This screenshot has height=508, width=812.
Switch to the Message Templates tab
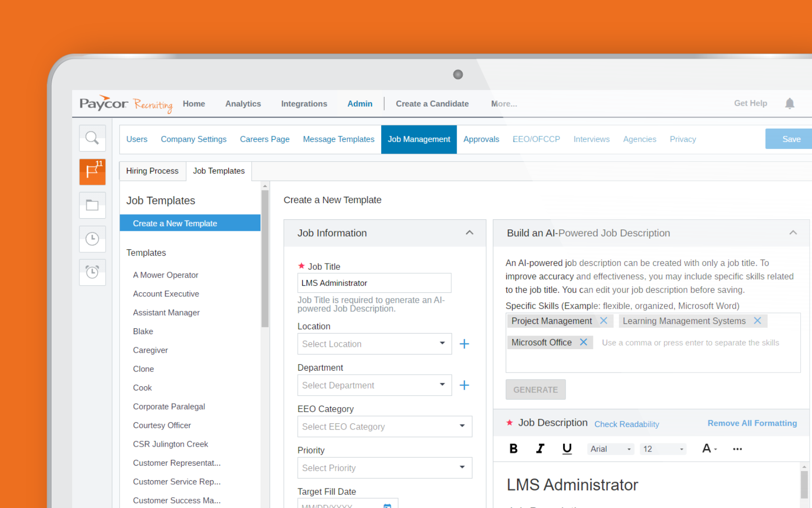pyautogui.click(x=339, y=139)
